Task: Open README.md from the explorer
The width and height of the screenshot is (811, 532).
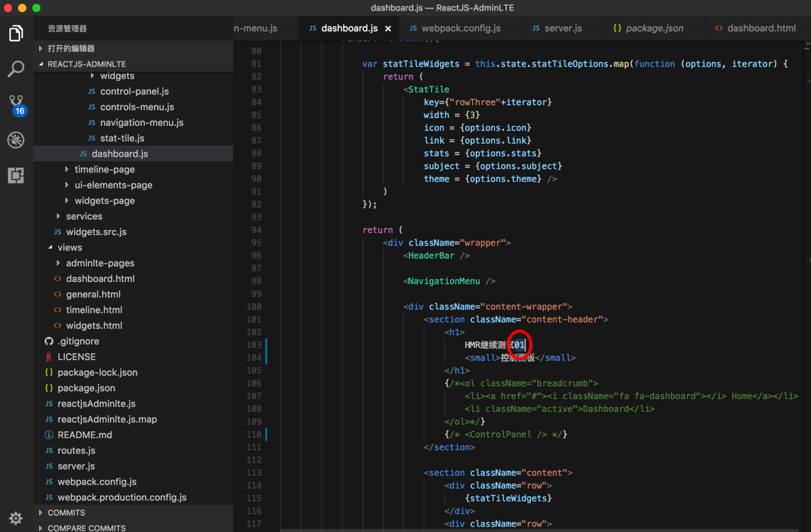Action: pos(85,435)
